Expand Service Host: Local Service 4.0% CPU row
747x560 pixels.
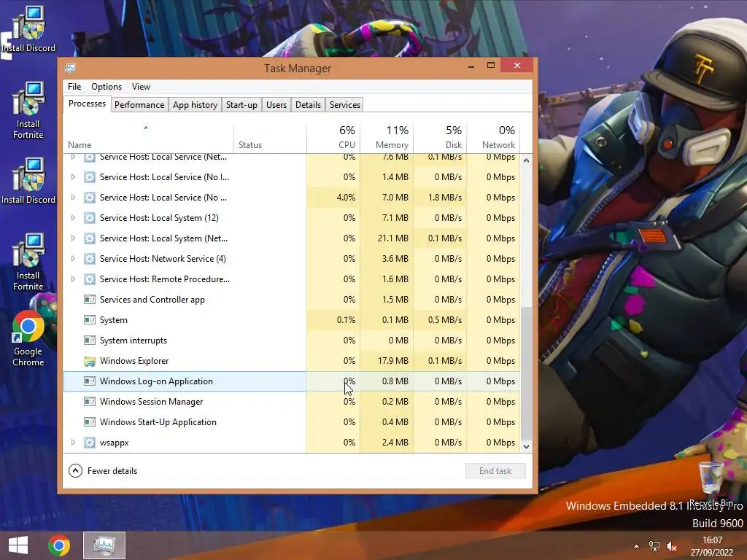coord(73,197)
